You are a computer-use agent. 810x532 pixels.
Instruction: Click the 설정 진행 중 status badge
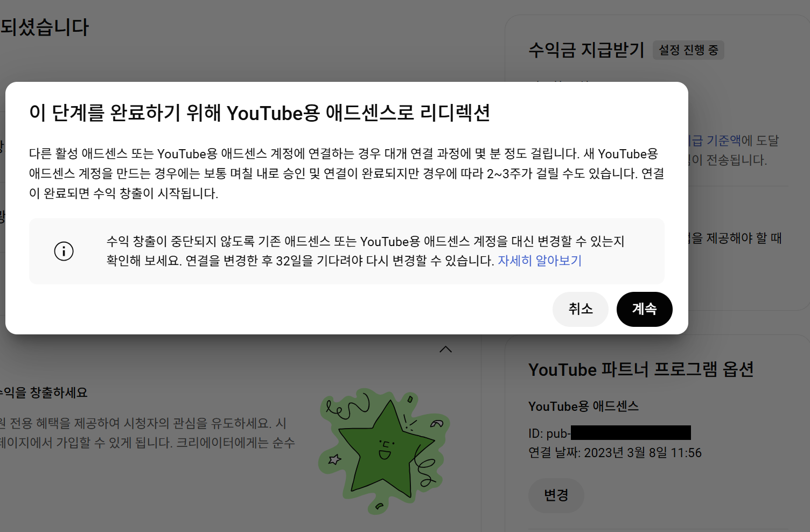(688, 50)
